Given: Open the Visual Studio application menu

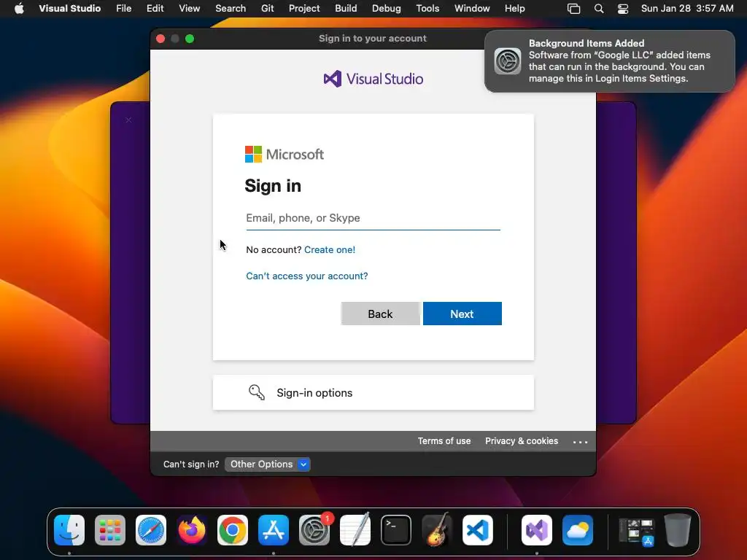Looking at the screenshot, I should (x=69, y=9).
